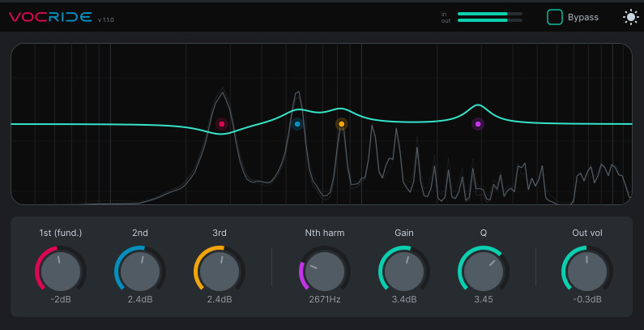Viewport: 644px width, 330px height.
Task: Click the -0.3dB output volume value
Action: tap(587, 299)
